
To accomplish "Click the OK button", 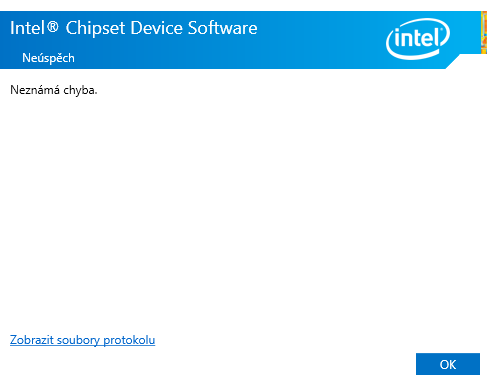I will [x=448, y=364].
